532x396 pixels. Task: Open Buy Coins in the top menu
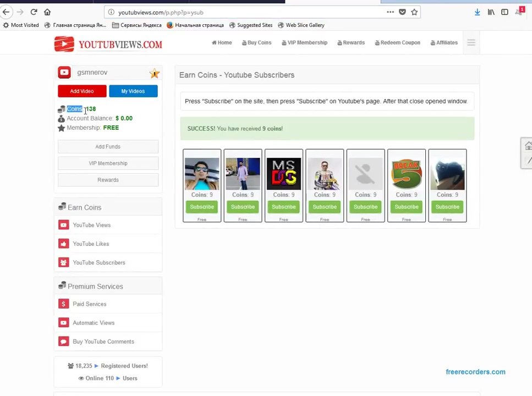257,42
